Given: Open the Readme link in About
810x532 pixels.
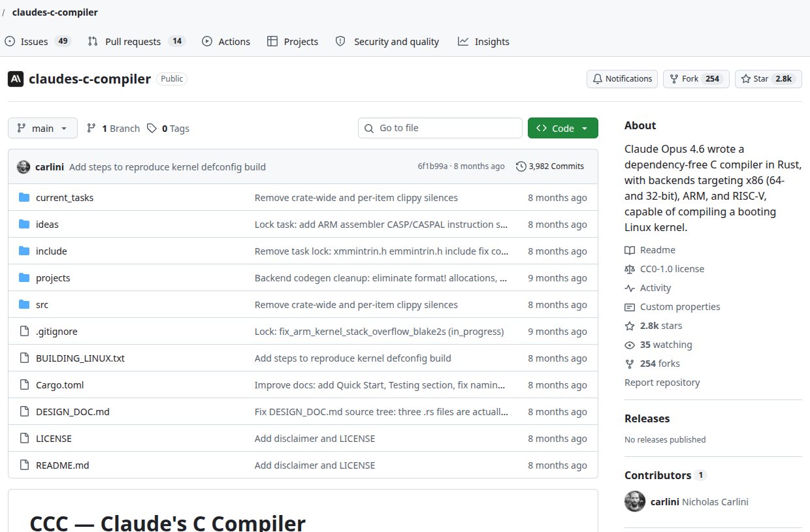Looking at the screenshot, I should coord(650,250).
